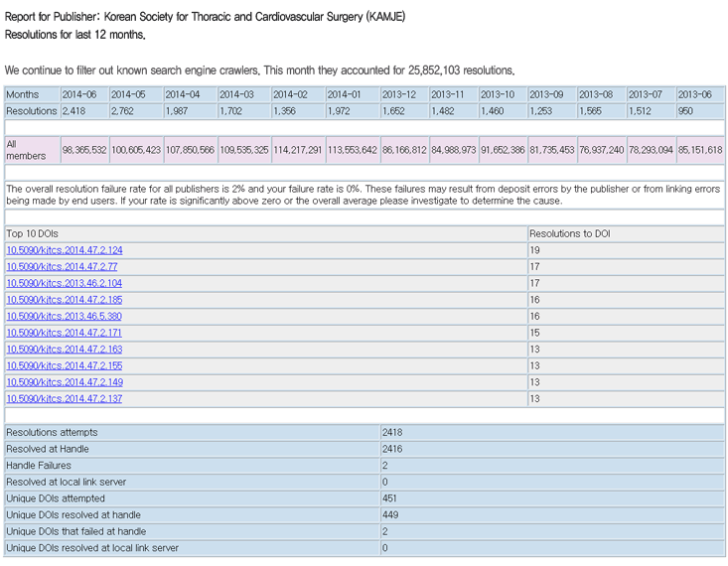Click All members value 76,937,240
Viewport: 728px width, 566px height.
[602, 150]
